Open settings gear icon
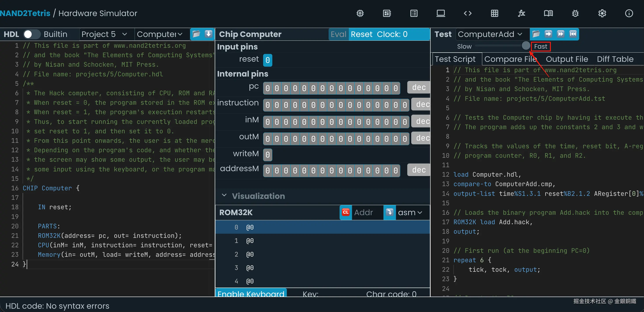The image size is (644, 312). pyautogui.click(x=602, y=13)
